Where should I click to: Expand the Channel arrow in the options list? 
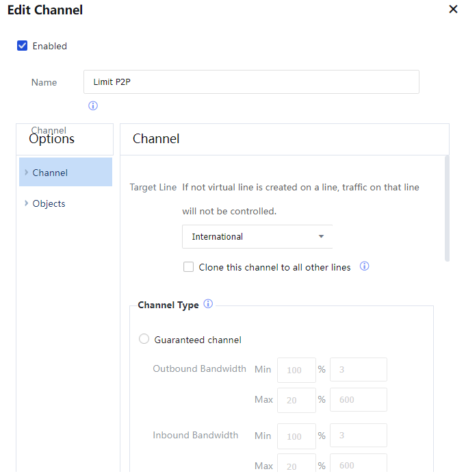coord(27,173)
